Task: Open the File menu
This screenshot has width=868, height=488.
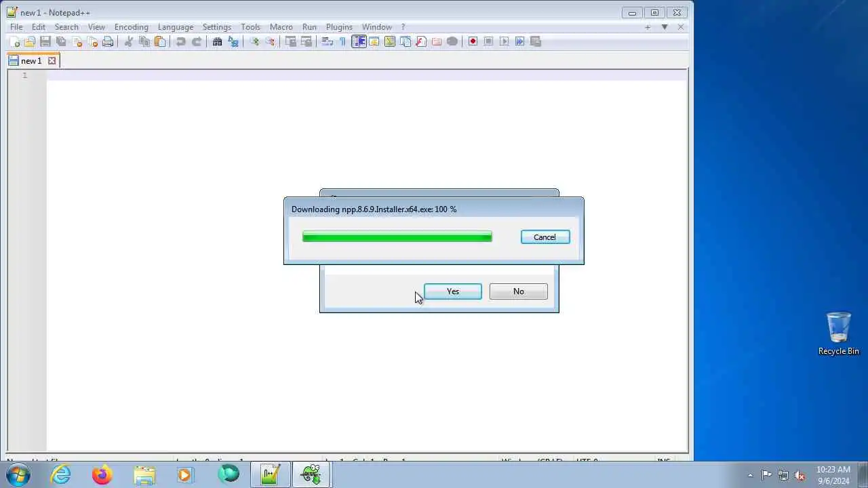Action: coord(16,27)
